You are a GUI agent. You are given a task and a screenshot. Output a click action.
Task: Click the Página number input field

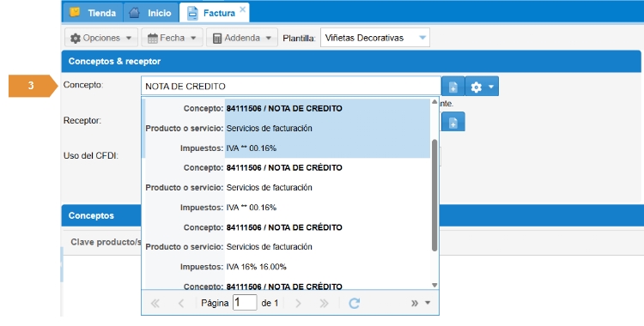(245, 303)
